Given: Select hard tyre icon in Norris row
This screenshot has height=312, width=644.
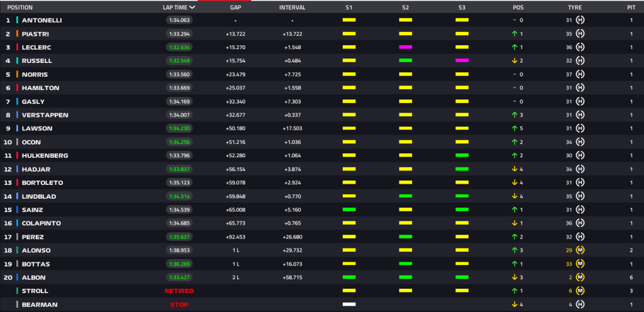Looking at the screenshot, I should [x=580, y=74].
